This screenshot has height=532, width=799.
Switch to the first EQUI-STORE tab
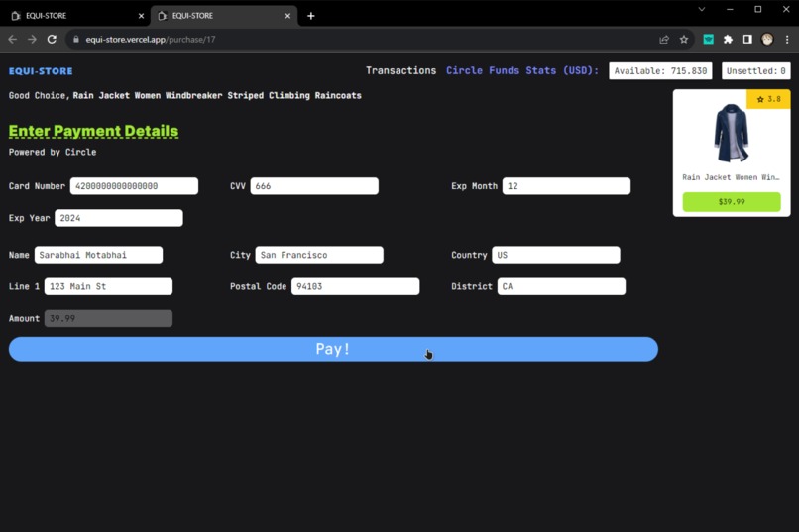click(x=74, y=16)
